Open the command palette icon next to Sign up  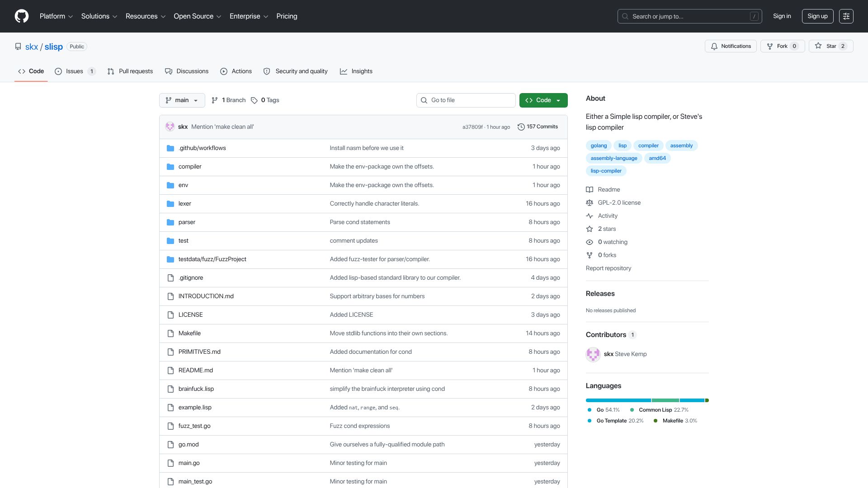pyautogui.click(x=846, y=16)
